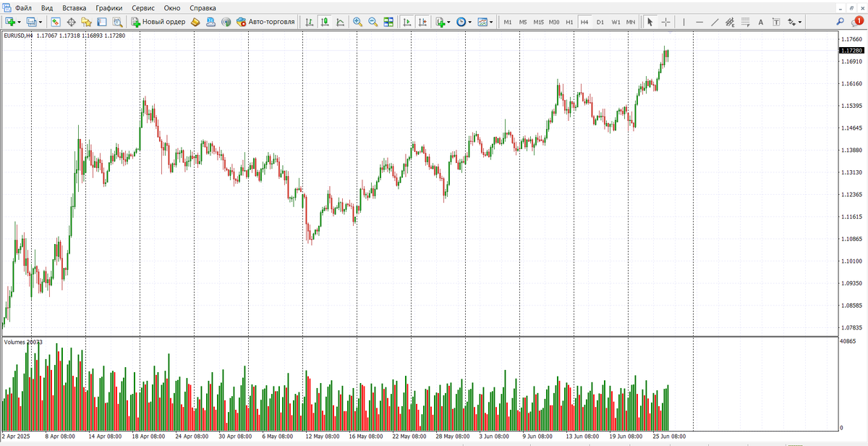Image resolution: width=868 pixels, height=446 pixels.
Task: Switch chart to candlestick mode
Action: tap(325, 22)
